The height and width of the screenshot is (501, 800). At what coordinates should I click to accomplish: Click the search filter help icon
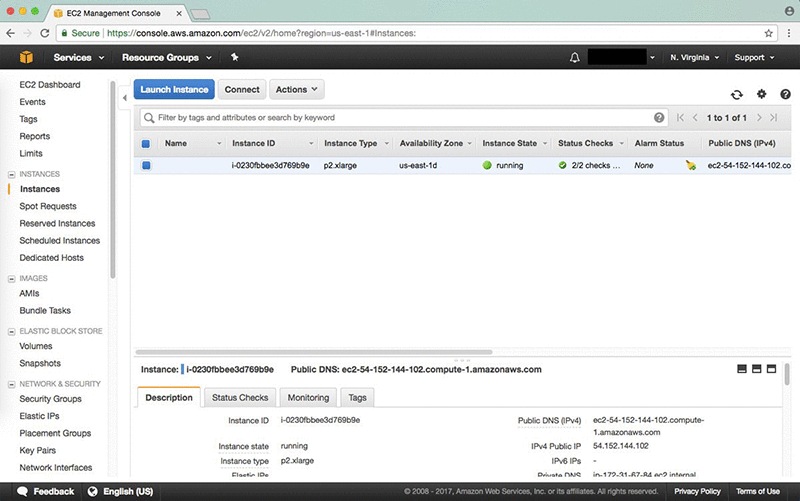(x=659, y=118)
